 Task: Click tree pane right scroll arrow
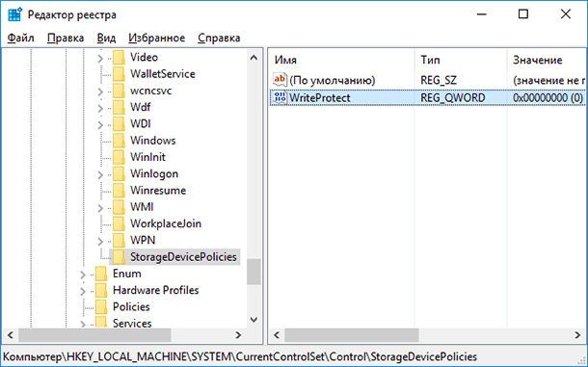pyautogui.click(x=238, y=335)
